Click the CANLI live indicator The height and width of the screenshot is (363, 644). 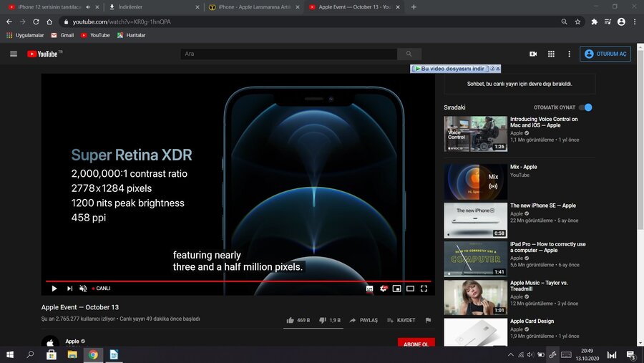pos(102,289)
